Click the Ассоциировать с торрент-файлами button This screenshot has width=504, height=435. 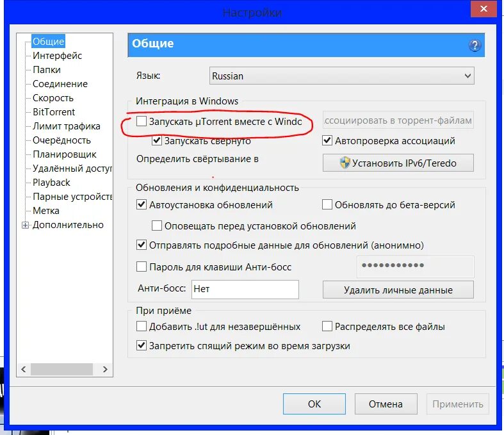click(398, 120)
